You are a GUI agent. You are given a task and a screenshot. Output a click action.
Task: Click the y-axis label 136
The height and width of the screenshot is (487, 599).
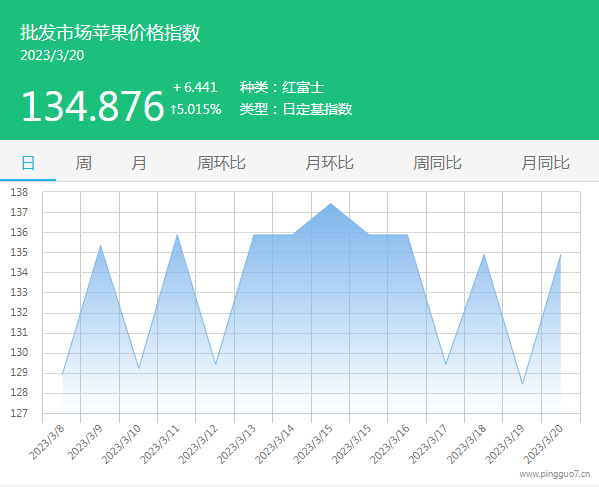(19, 232)
